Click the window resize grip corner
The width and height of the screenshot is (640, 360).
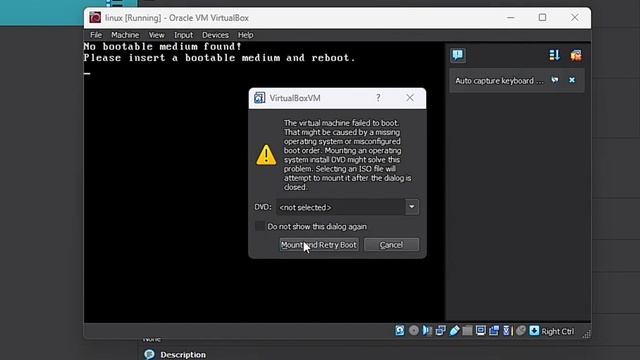pos(587,334)
